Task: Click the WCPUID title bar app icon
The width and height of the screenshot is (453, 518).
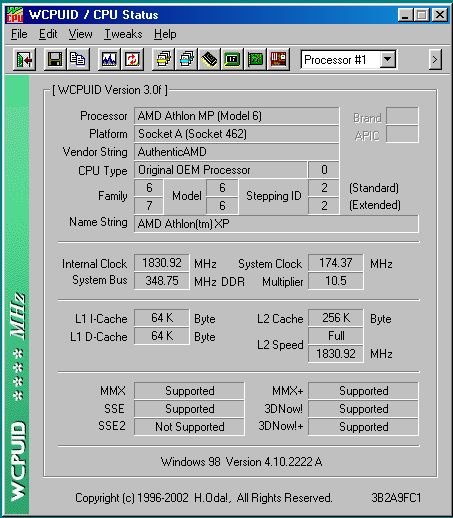Action: click(15, 15)
